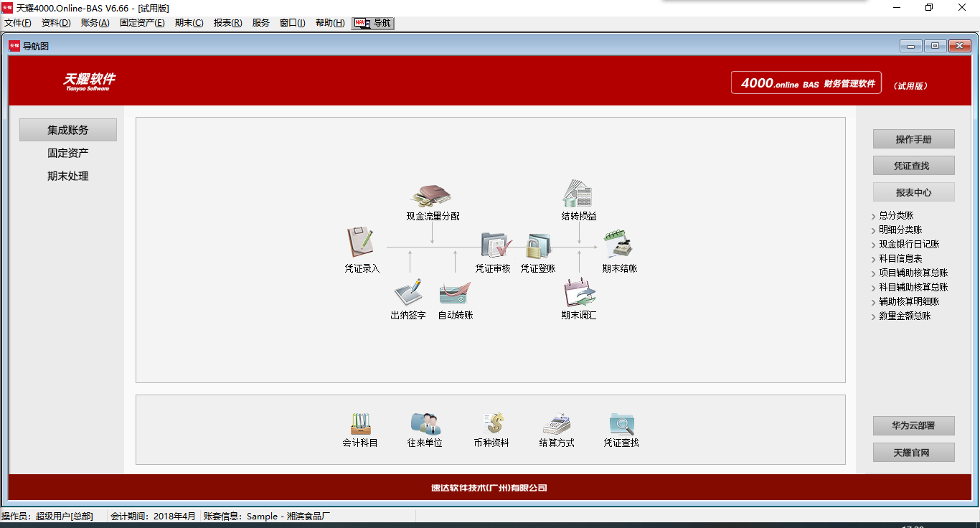Click the 账套信息 Sample status entry
This screenshot has height=528, width=980.
267,516
